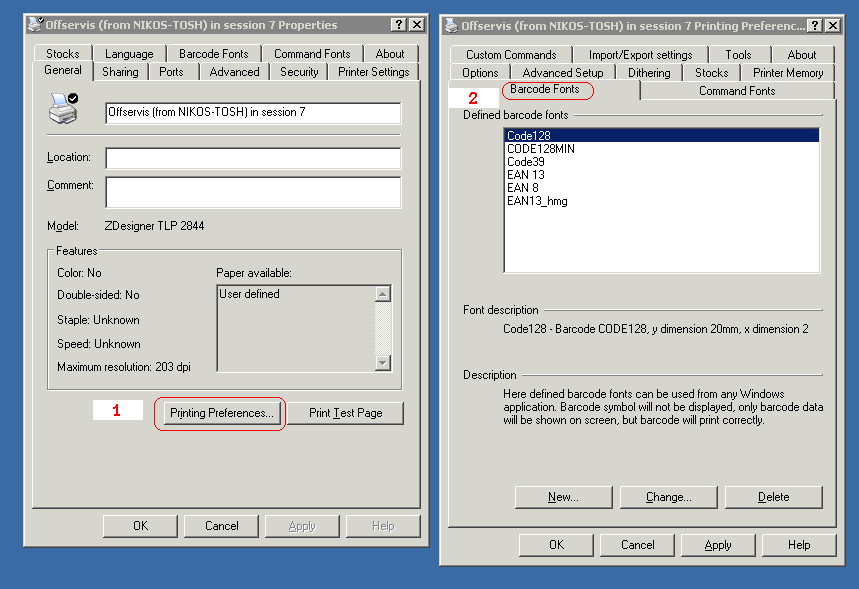Screen dimensions: 859x589
Task: Open the Printing Preferences dialog button
Action: click(x=221, y=413)
